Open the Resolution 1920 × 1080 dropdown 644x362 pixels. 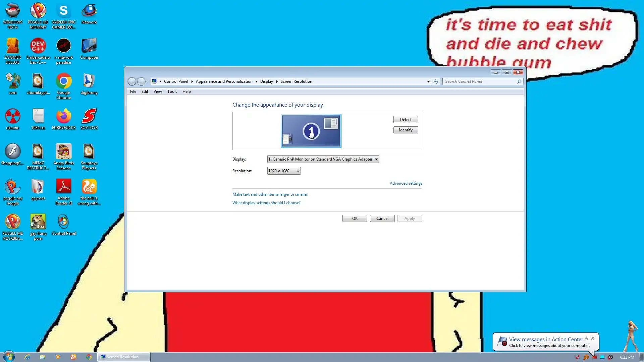click(284, 171)
